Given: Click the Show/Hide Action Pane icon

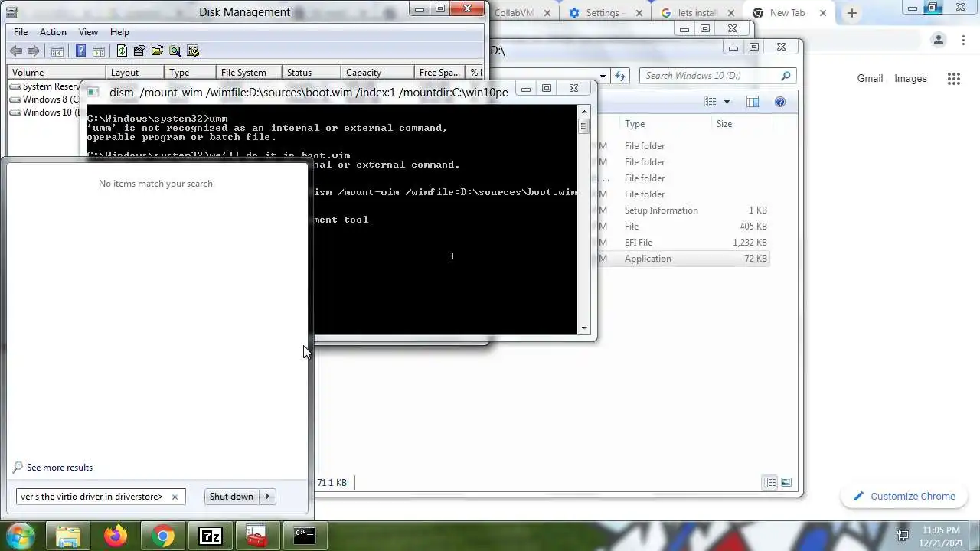Looking at the screenshot, I should point(99,51).
